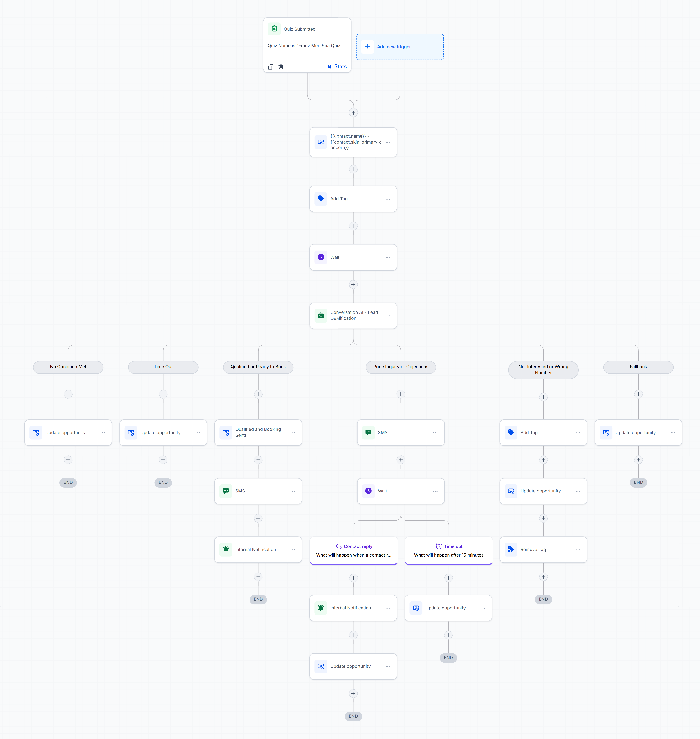Add step under Time Out branch label

[x=163, y=394]
